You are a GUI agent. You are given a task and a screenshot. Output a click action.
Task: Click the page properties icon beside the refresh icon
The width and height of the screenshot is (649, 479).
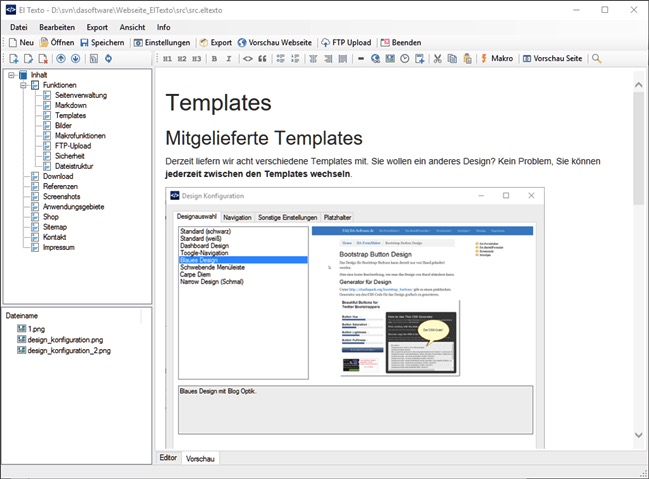coord(94,59)
